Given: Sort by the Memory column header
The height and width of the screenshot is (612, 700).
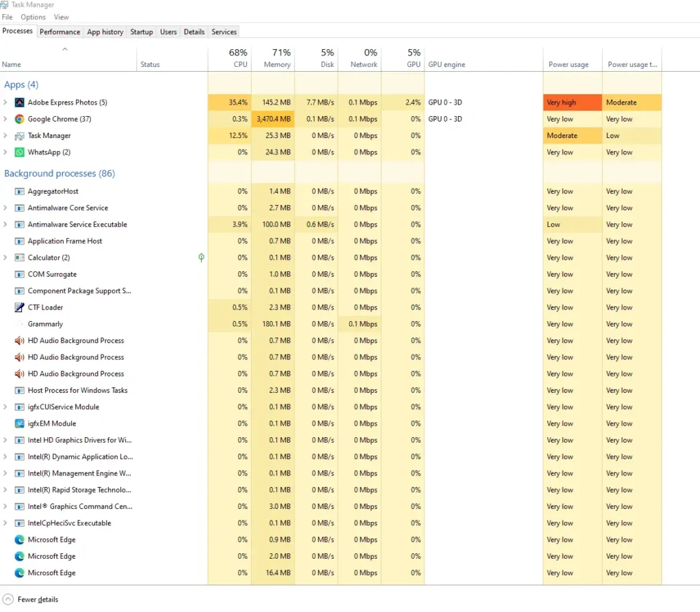Looking at the screenshot, I should (x=273, y=59).
